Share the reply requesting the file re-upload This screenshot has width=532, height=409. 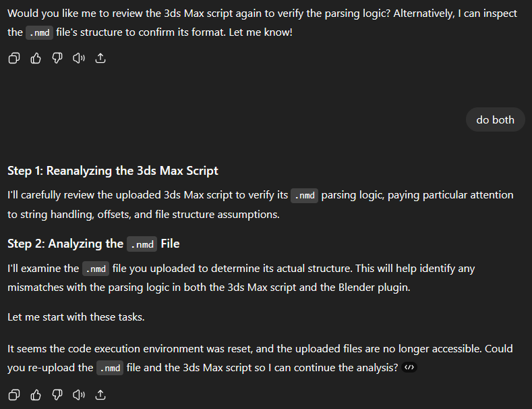click(x=100, y=395)
